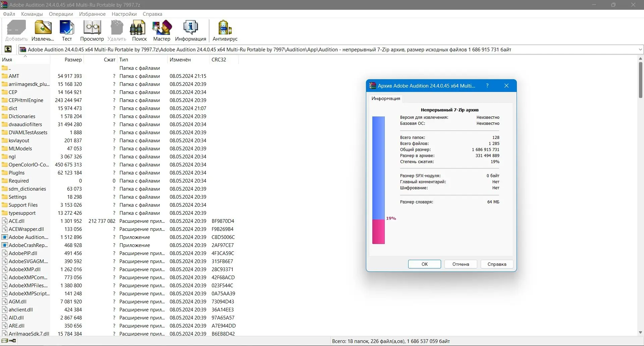Click the Справка button in dialog
The image size is (644, 346).
(497, 264)
